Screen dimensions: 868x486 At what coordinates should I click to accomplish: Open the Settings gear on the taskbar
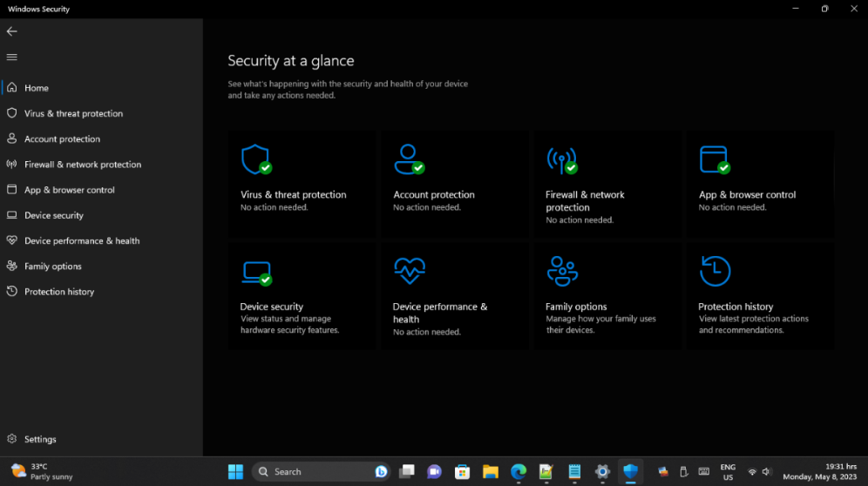[x=602, y=471]
